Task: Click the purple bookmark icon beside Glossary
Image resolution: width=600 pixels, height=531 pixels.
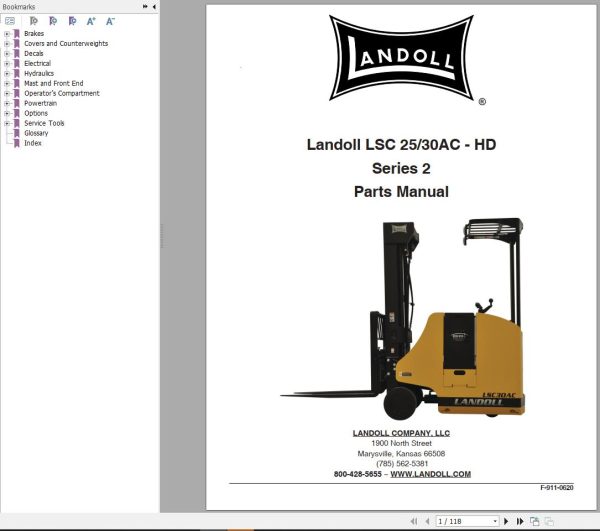Action: pyautogui.click(x=16, y=133)
